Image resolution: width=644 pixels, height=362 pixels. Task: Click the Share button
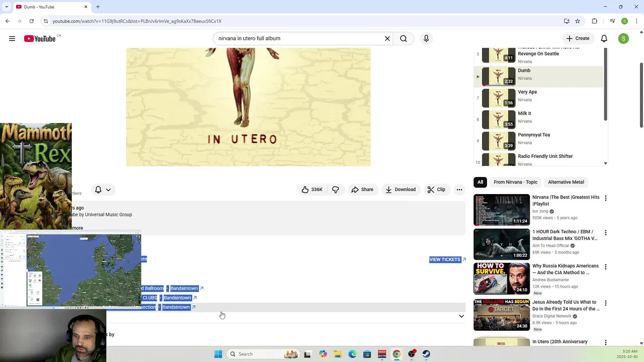click(362, 190)
